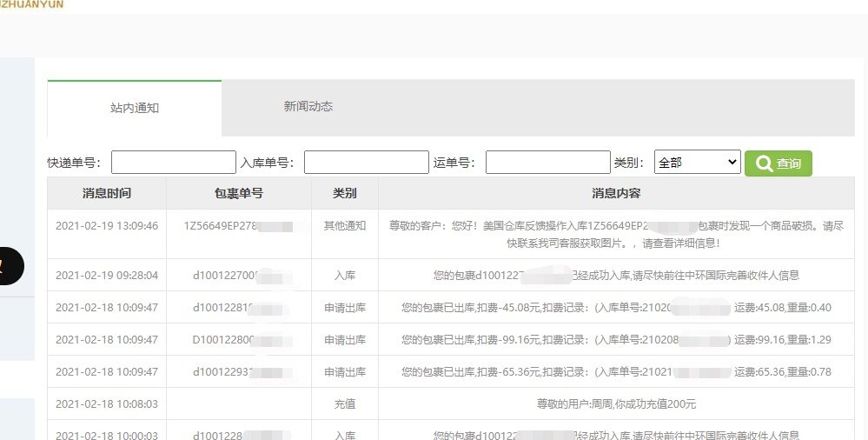868x440 pixels.
Task: Select the 2021-02-19 13:09:46 timestamp cell
Action: tap(107, 226)
